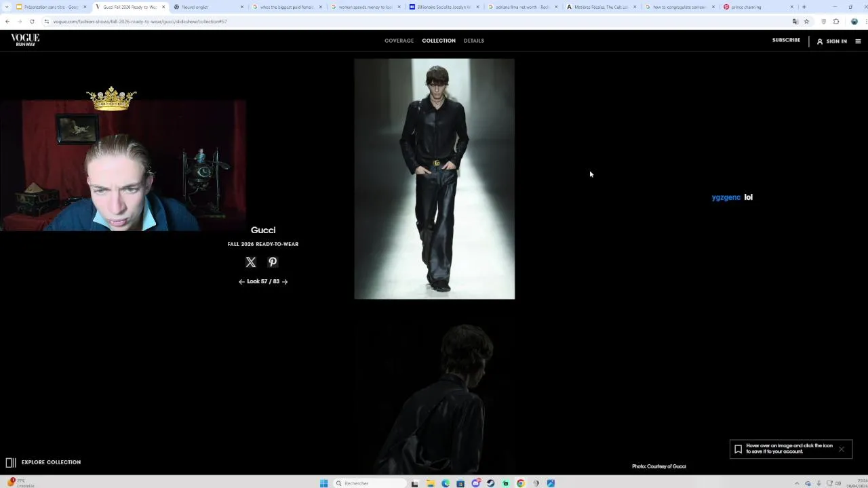The image size is (868, 488).
Task: Open a new browser tab
Action: click(x=804, y=7)
